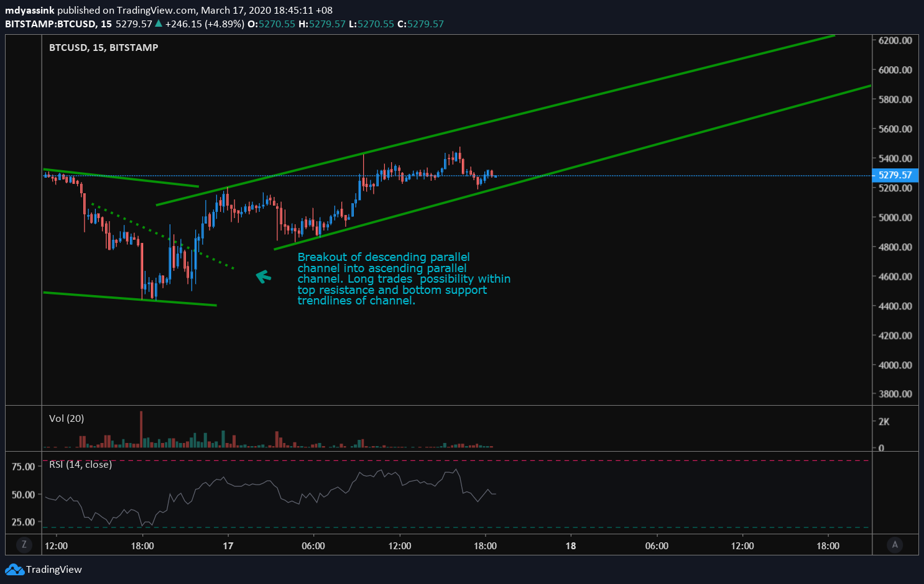Click the 50.00 RSI axis label
Screen dimensions: 924x584
pos(23,495)
